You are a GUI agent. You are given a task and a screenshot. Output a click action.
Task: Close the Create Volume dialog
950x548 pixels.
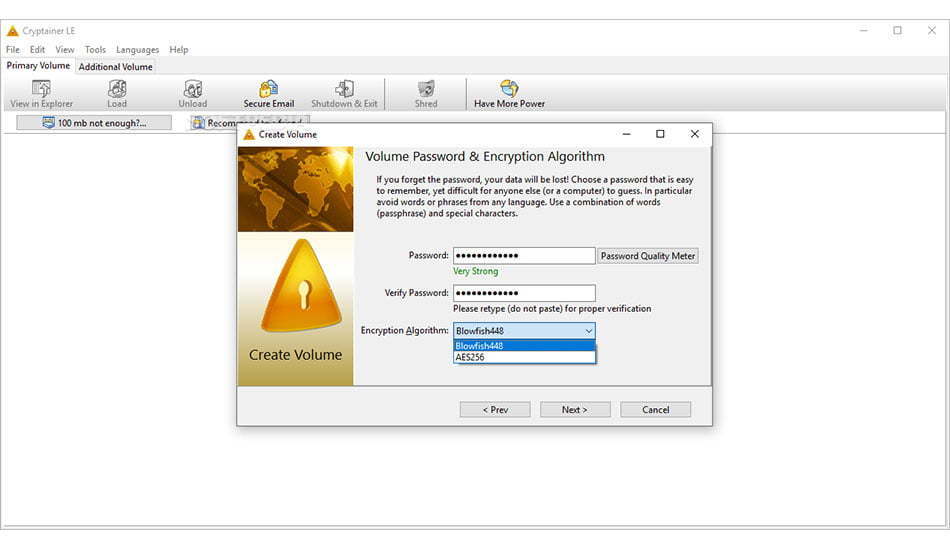coord(694,134)
